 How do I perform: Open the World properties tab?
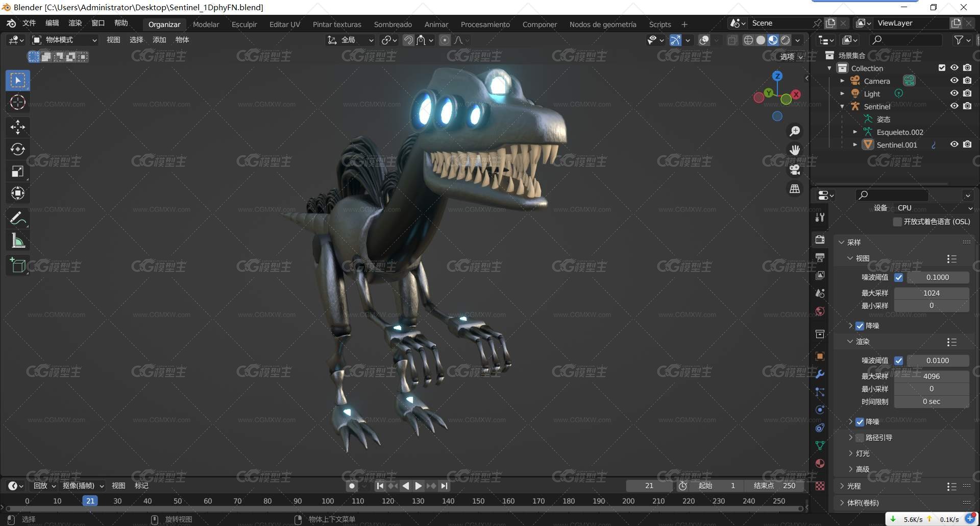pyautogui.click(x=820, y=311)
